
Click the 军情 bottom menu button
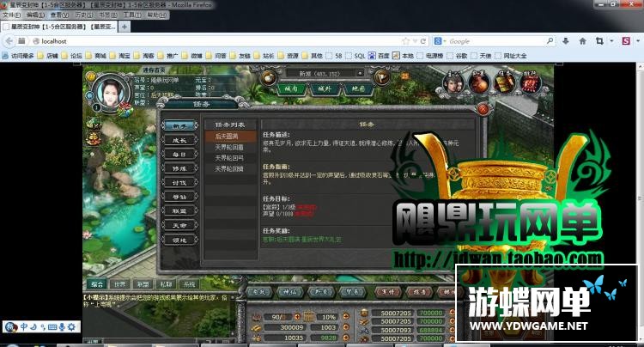[388, 292]
